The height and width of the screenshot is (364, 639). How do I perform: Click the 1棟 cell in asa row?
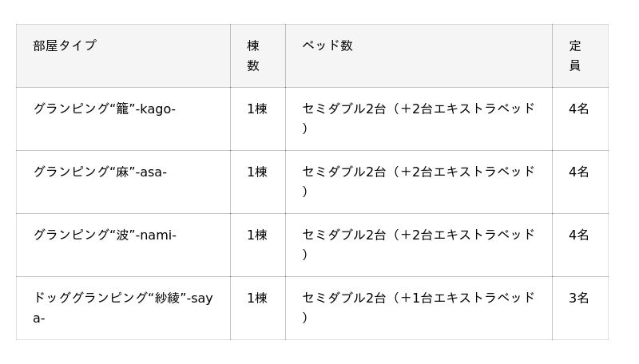coord(257,172)
